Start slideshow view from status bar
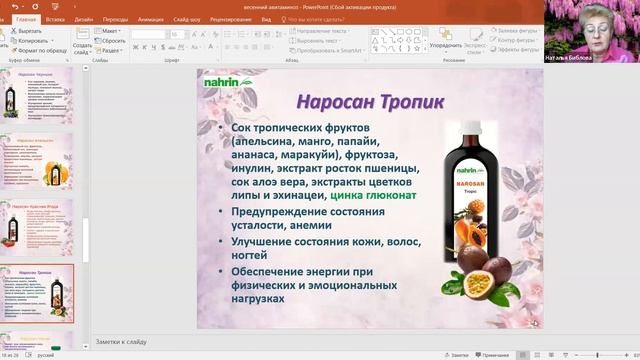This screenshot has height=360, width=640. pos(565,355)
